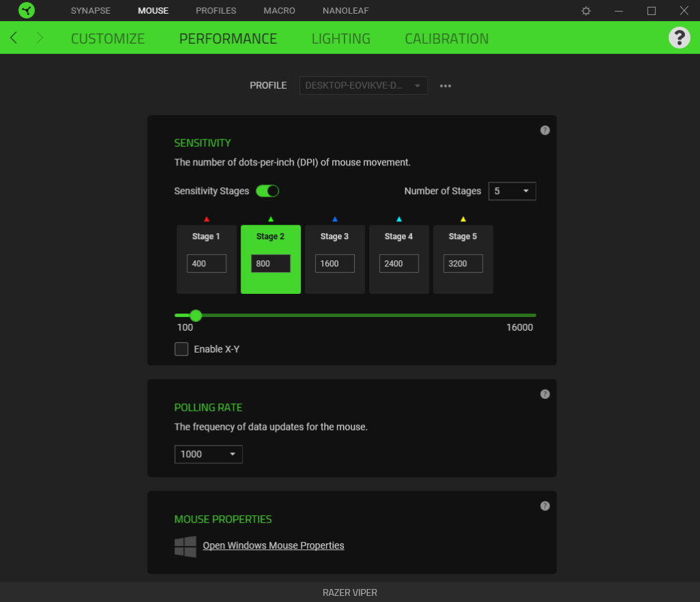Open the large help question mark
The image size is (700, 602).
click(679, 38)
